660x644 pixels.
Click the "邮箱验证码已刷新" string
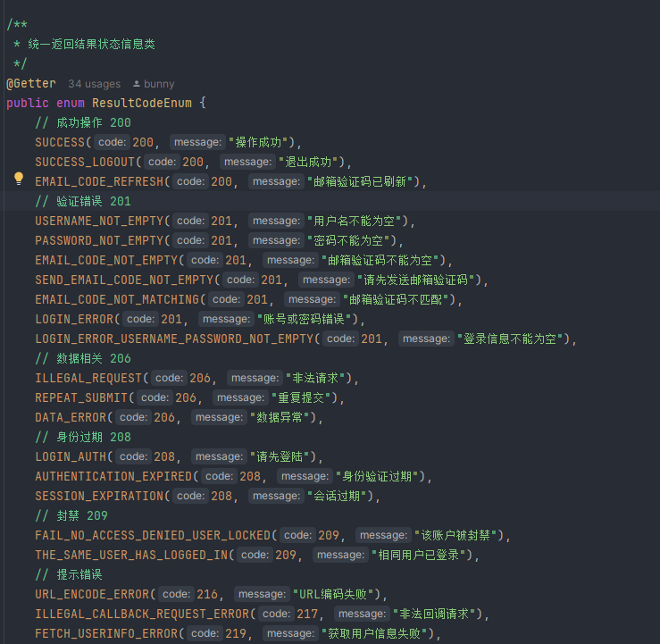(360, 182)
